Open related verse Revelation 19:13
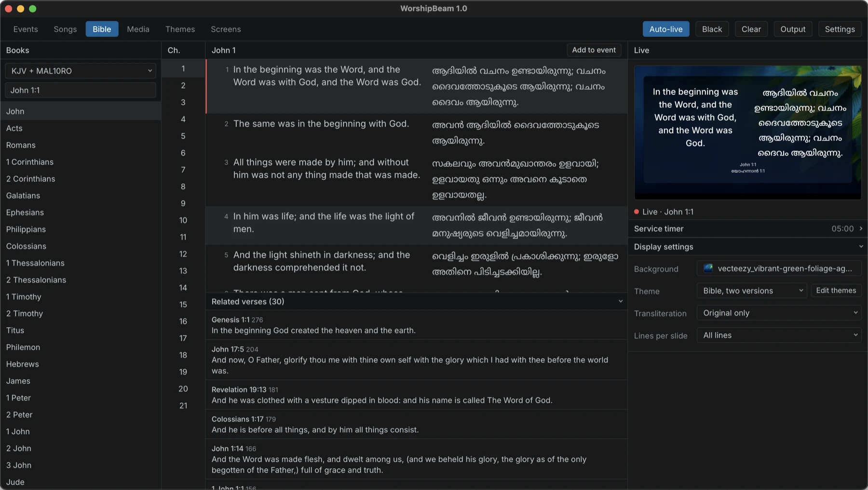The width and height of the screenshot is (868, 490). coord(417,395)
